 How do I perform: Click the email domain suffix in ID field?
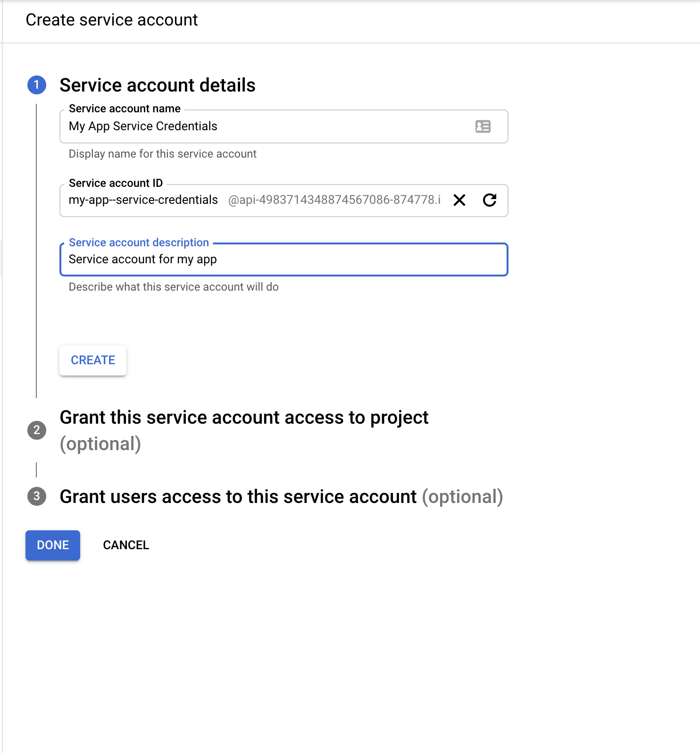click(x=334, y=200)
